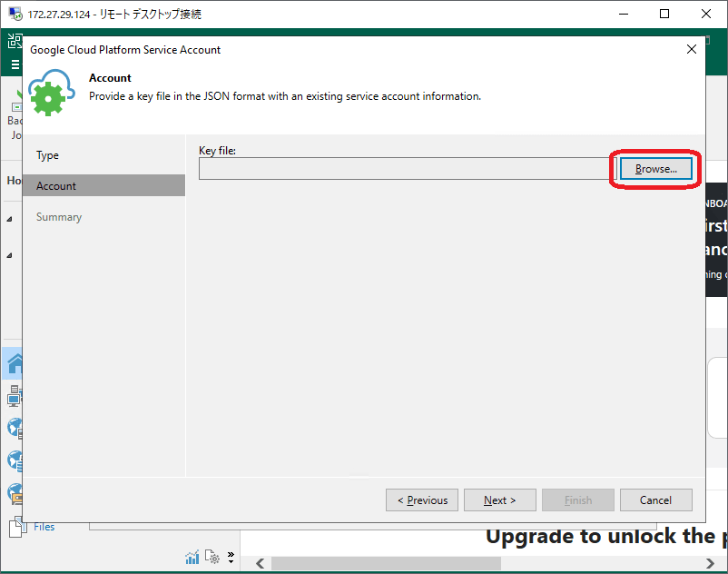Cancel the Service Account wizard
Image resolution: width=728 pixels, height=574 pixels.
655,500
